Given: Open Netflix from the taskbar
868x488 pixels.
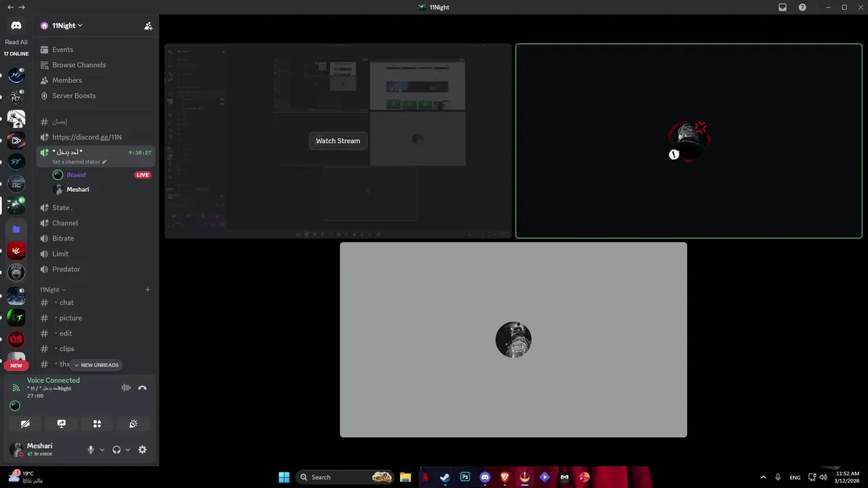Looking at the screenshot, I should 425,477.
